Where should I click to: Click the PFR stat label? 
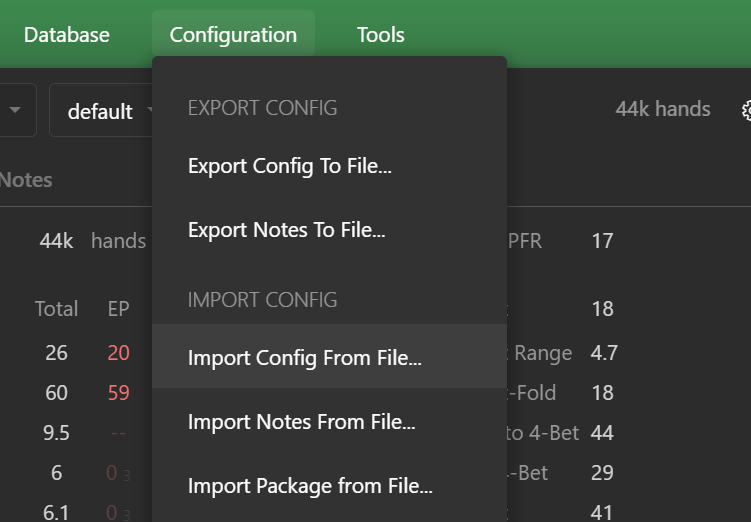tap(524, 241)
